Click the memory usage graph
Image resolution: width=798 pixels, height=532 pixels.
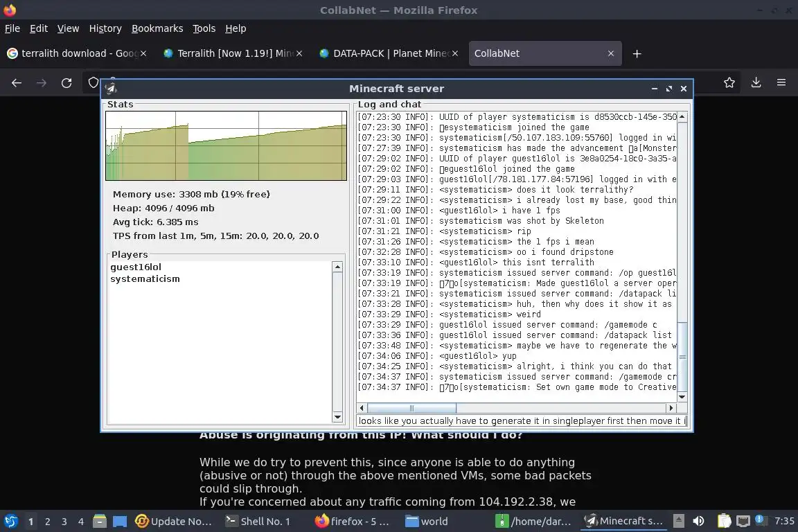click(226, 145)
